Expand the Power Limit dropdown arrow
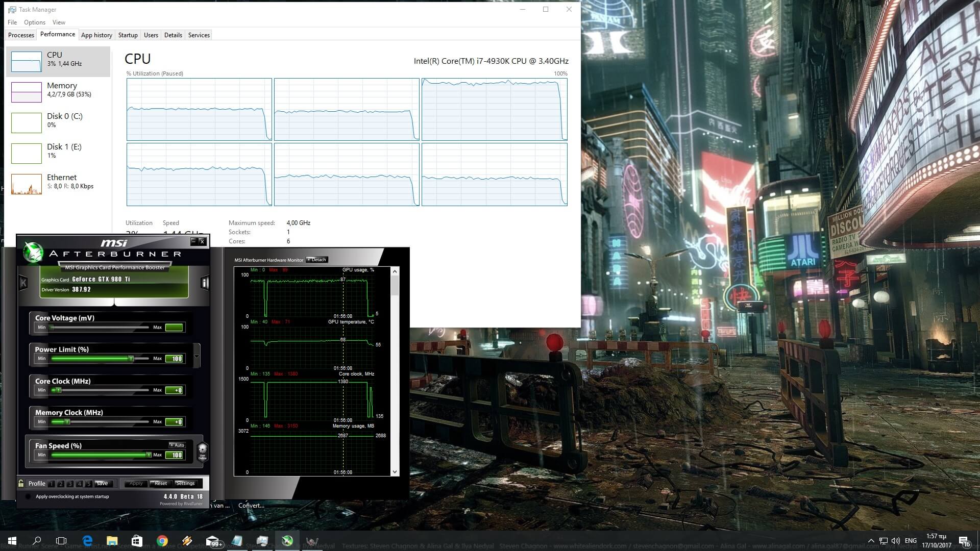The height and width of the screenshot is (551, 980). point(197,356)
